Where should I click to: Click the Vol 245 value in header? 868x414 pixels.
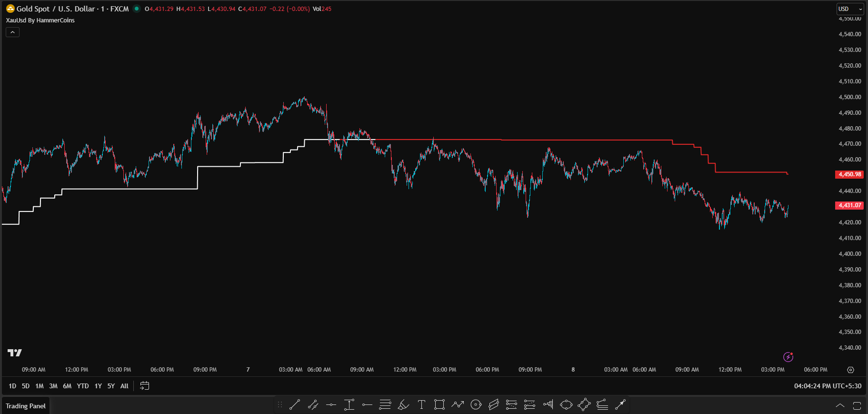point(322,9)
